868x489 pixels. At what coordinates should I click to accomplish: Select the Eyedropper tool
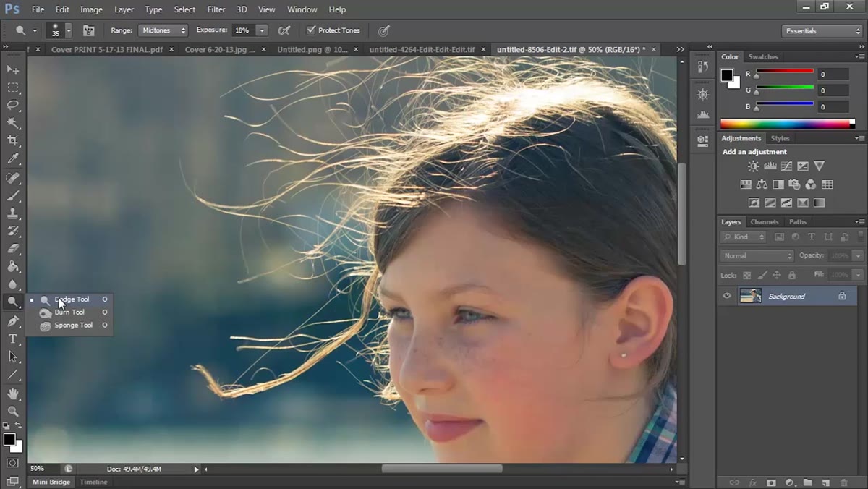click(x=13, y=159)
